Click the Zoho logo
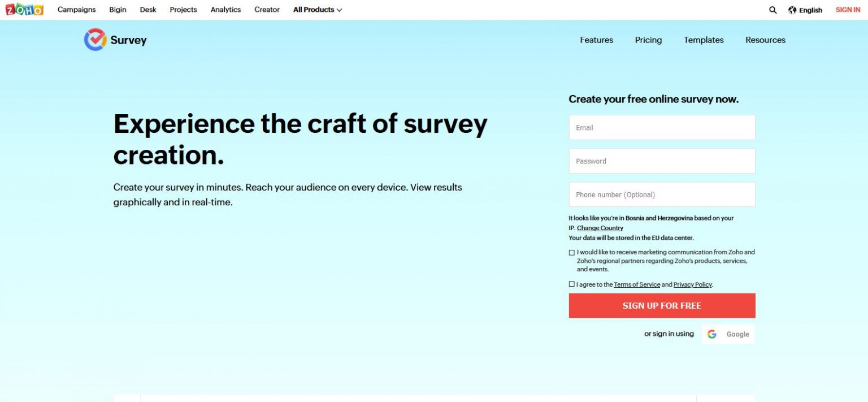Viewport: 868px width, 402px height. point(24,9)
